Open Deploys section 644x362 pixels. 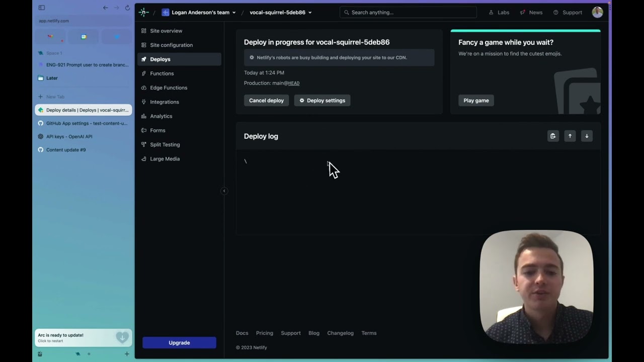click(179, 59)
